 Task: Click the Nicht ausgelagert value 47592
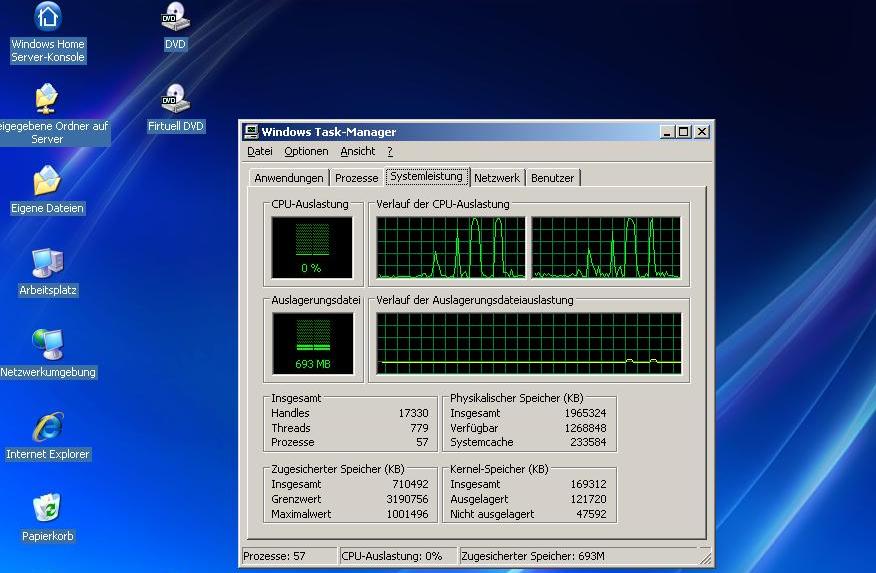point(591,514)
